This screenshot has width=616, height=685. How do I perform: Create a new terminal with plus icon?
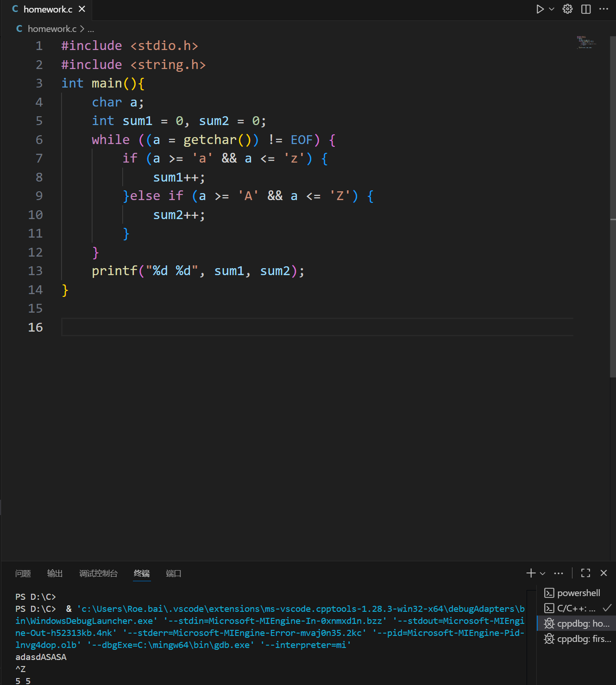tap(531, 573)
